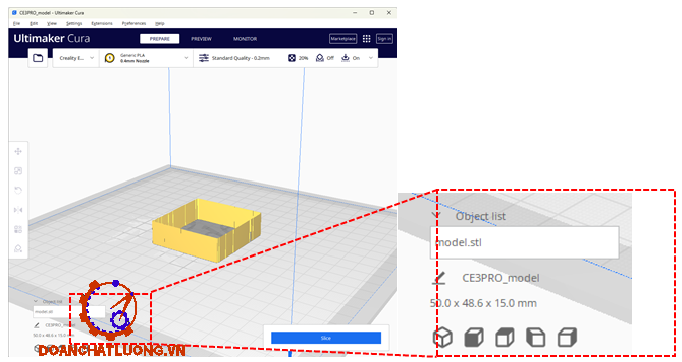The width and height of the screenshot is (682, 362).
Task: Open the application switcher grid icon
Action: (x=367, y=39)
